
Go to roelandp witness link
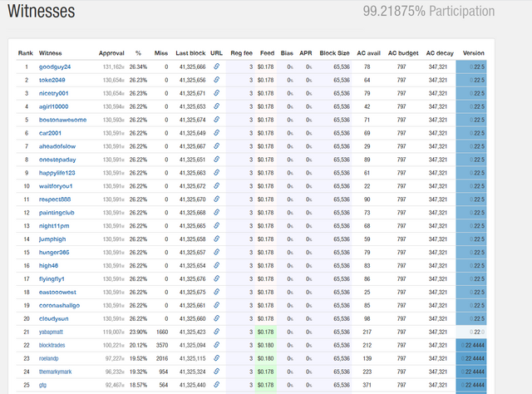coord(48,358)
